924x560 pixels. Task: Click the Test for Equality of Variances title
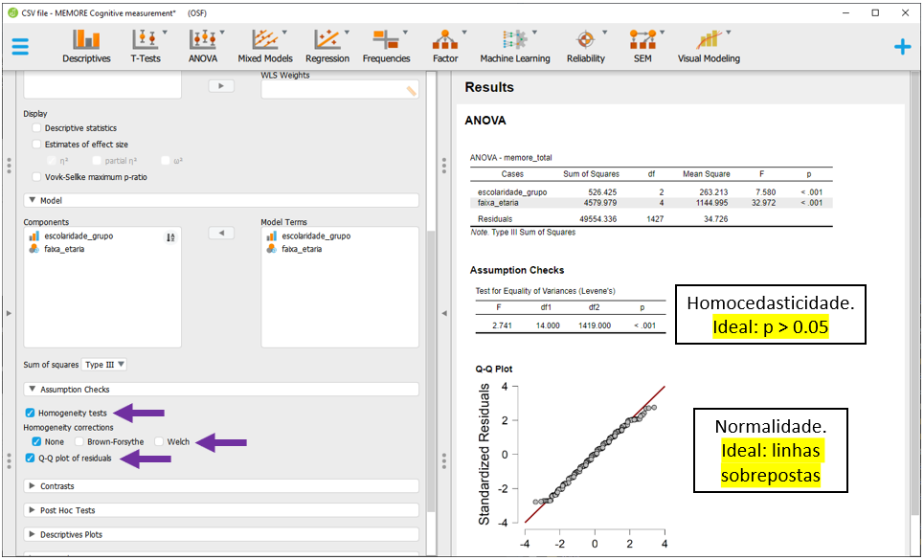tap(545, 291)
